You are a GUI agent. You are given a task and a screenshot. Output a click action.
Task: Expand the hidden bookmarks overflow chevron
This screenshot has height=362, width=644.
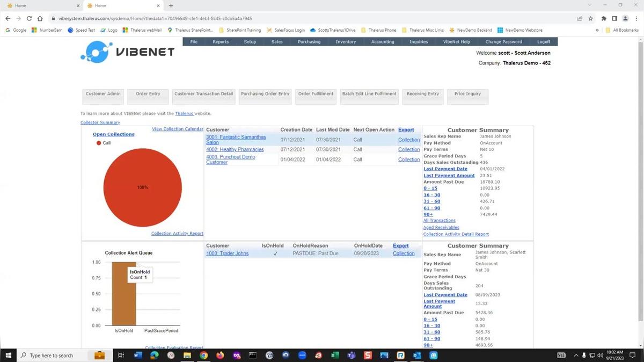[x=597, y=30]
